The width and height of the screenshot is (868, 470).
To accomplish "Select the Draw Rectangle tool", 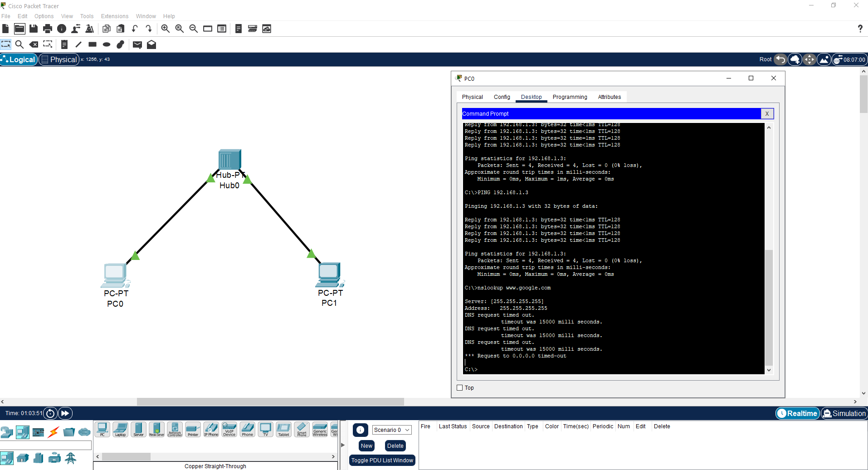I will click(x=93, y=44).
